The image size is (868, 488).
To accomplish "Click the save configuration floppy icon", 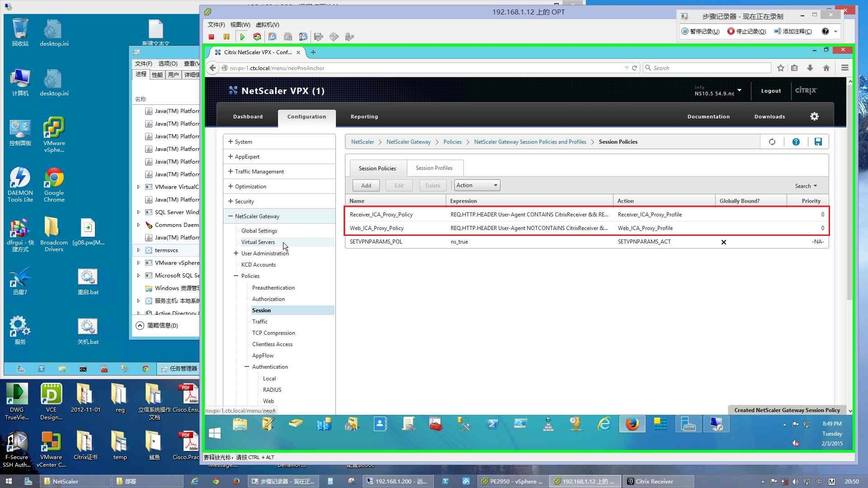I will tap(818, 142).
